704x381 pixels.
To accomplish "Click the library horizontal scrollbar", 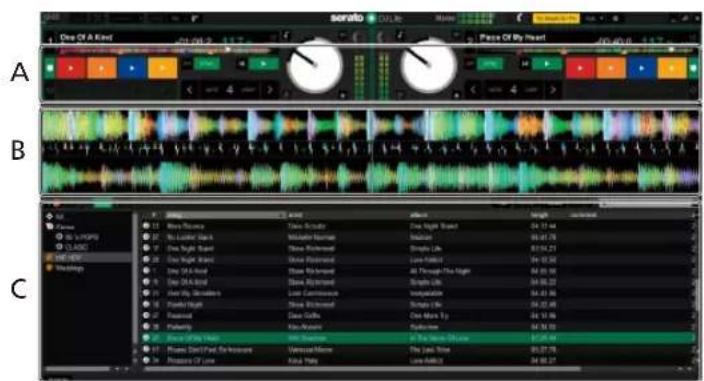I will click(363, 369).
